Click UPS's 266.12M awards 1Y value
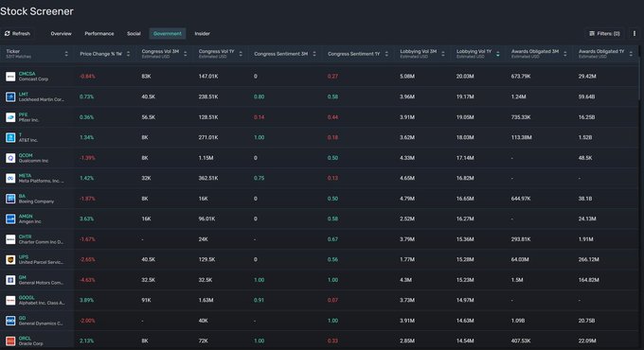Screen dimensions: 644x350 click(589, 260)
